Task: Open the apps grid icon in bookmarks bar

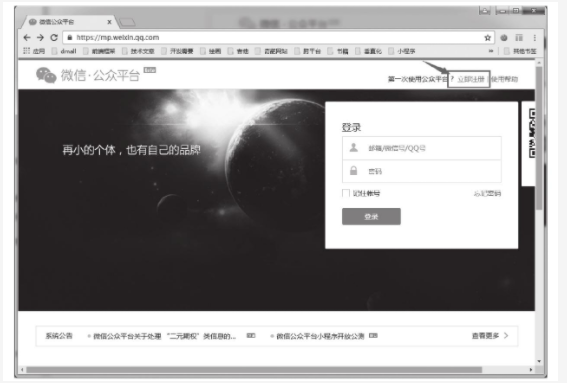Action: pyautogui.click(x=26, y=51)
